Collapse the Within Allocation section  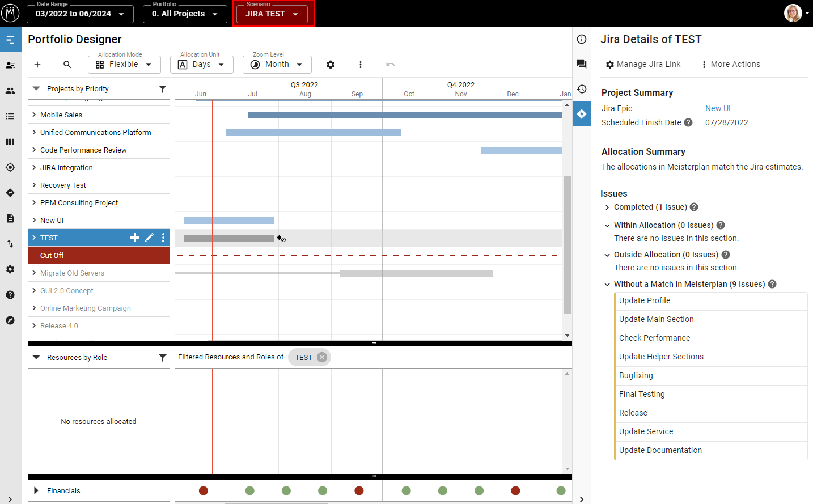pos(607,226)
